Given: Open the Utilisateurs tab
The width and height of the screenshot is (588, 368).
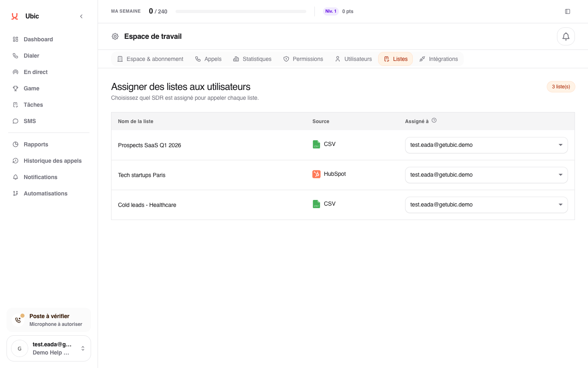Looking at the screenshot, I should 353,59.
